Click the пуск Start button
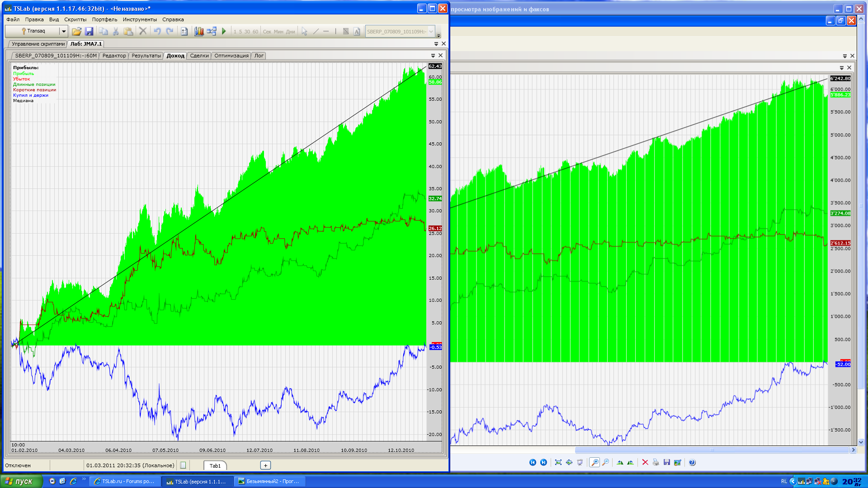This screenshot has width=868, height=488. click(x=21, y=481)
